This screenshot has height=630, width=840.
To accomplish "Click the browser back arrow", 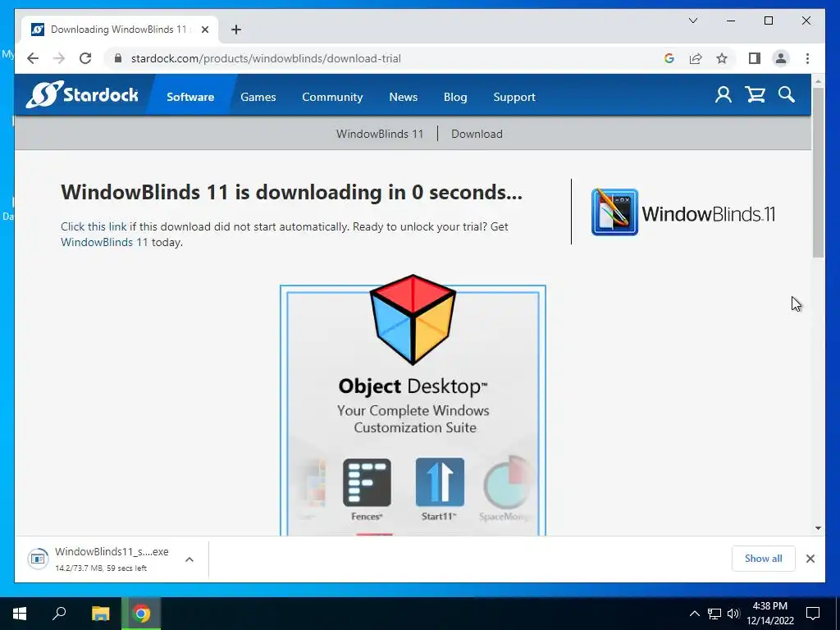I will pyautogui.click(x=33, y=58).
